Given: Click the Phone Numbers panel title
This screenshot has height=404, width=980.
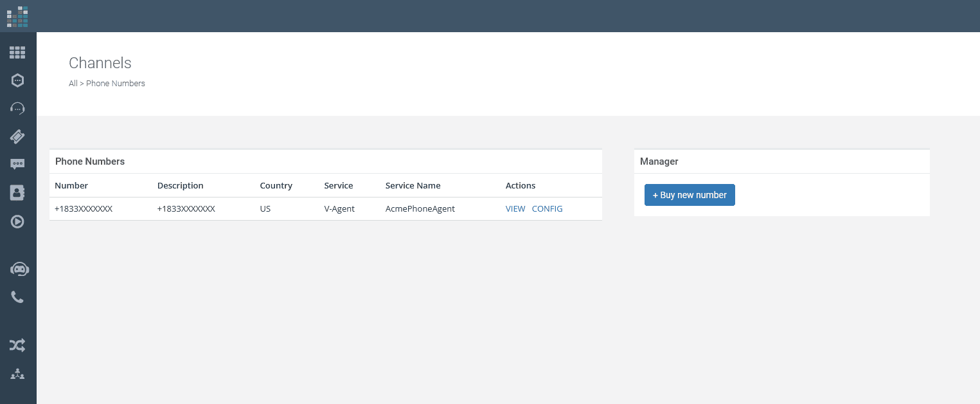Looking at the screenshot, I should [90, 161].
